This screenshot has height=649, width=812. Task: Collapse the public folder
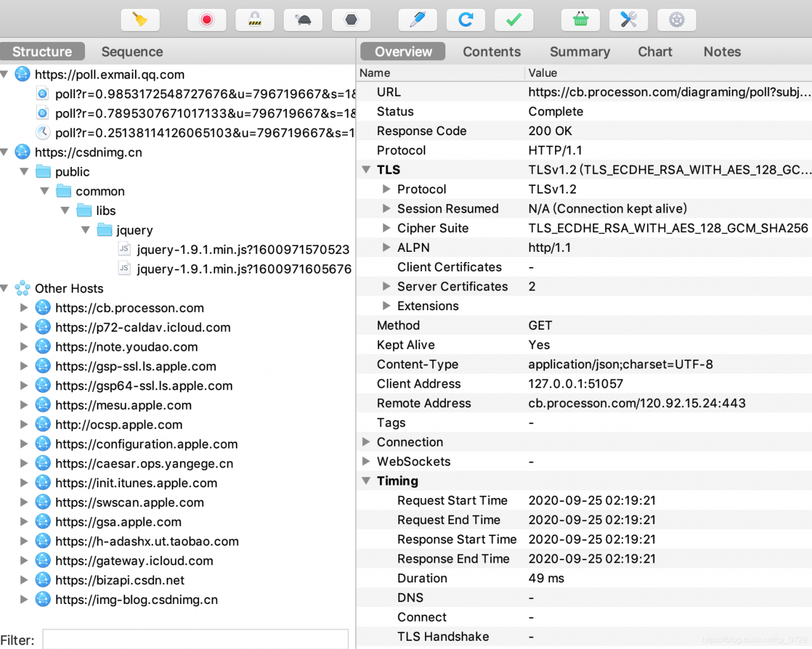click(x=24, y=172)
